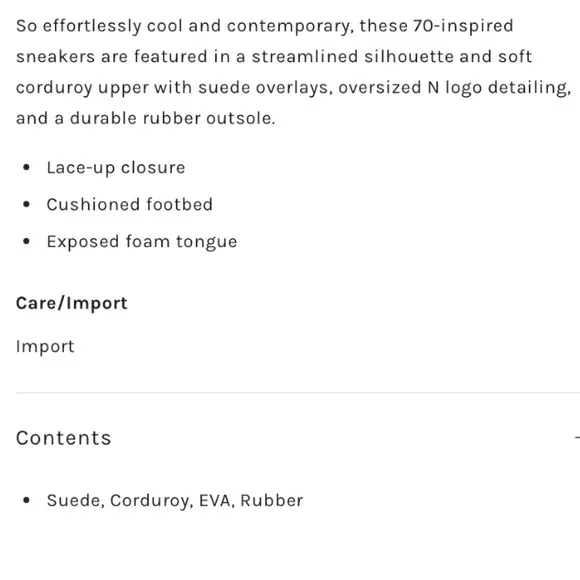Screen dimensions: 580x580
Task: Click the Care/Import bold heading
Action: pos(72,304)
